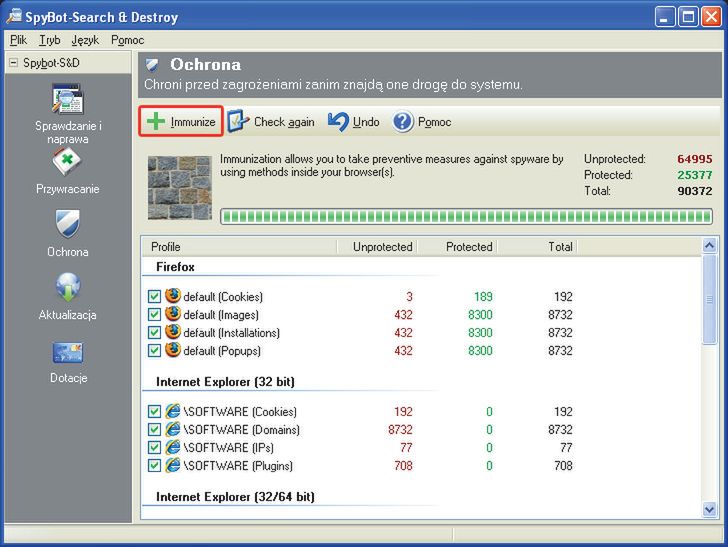Click the list scrollbar up arrow
Viewport: 728px width, 547px height.
point(709,245)
